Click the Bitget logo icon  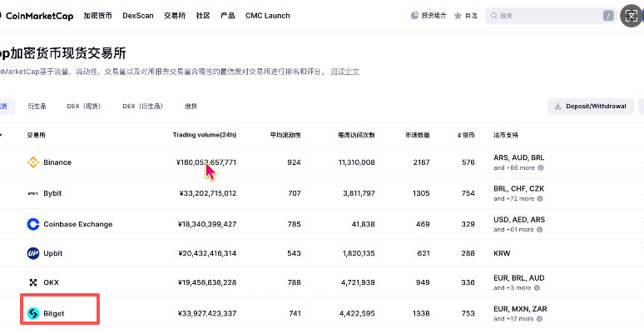[32, 313]
